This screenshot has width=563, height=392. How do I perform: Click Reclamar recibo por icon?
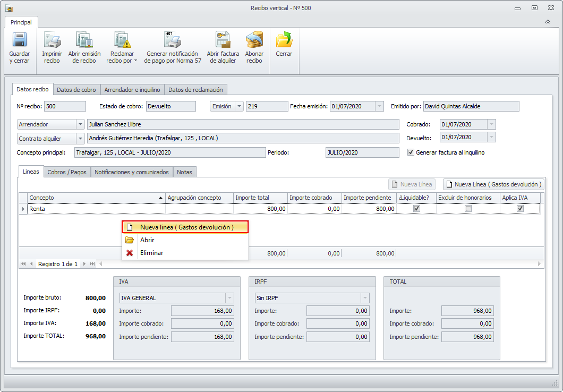click(x=122, y=41)
